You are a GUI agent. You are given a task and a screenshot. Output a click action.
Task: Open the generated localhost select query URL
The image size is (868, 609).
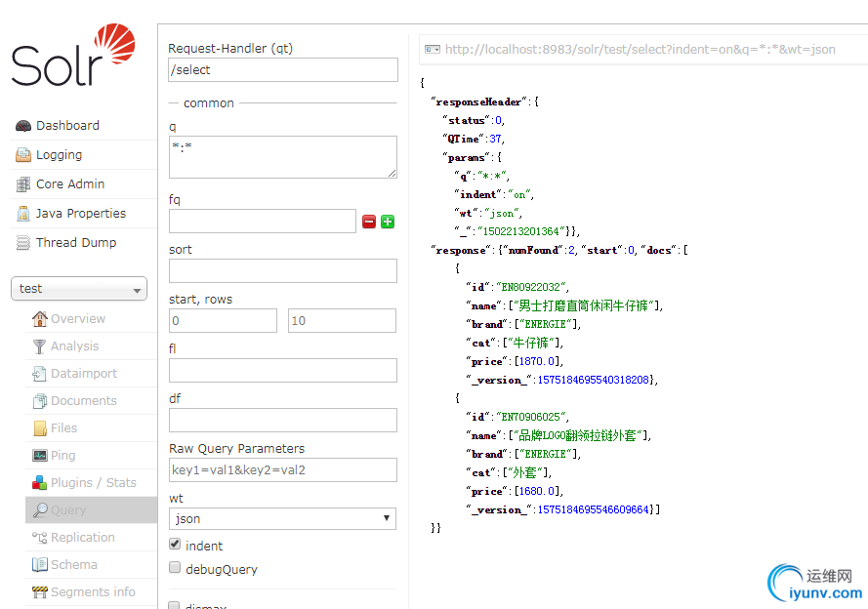(x=640, y=50)
